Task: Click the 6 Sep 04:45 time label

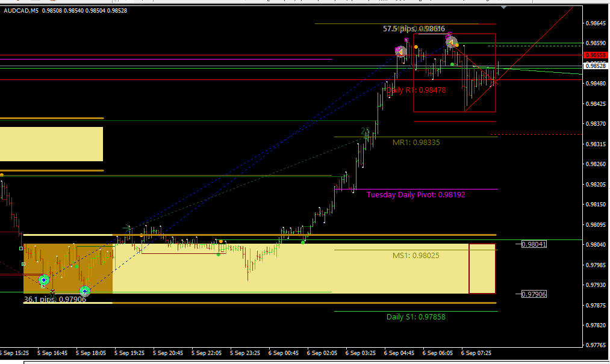Action: 399,353
